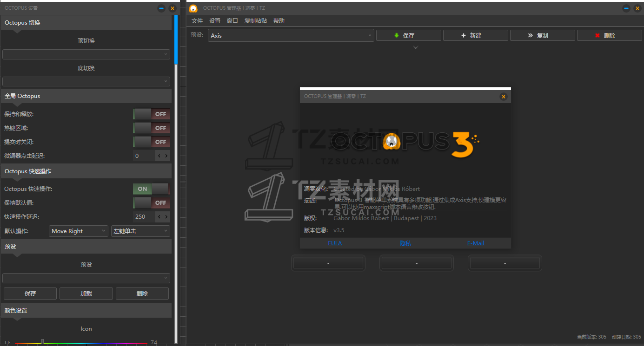Increase the 快速操作延迟 value
Viewport: 644px width, 346px height.
(166, 217)
